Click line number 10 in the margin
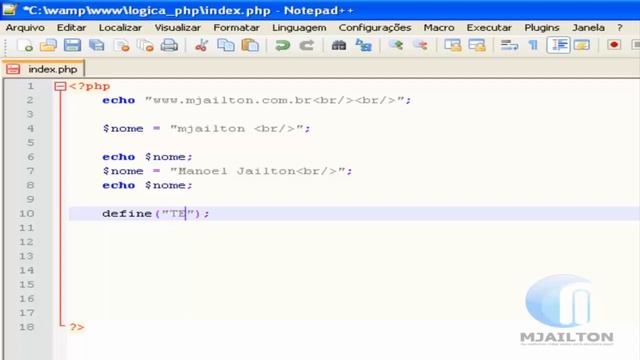 point(27,213)
